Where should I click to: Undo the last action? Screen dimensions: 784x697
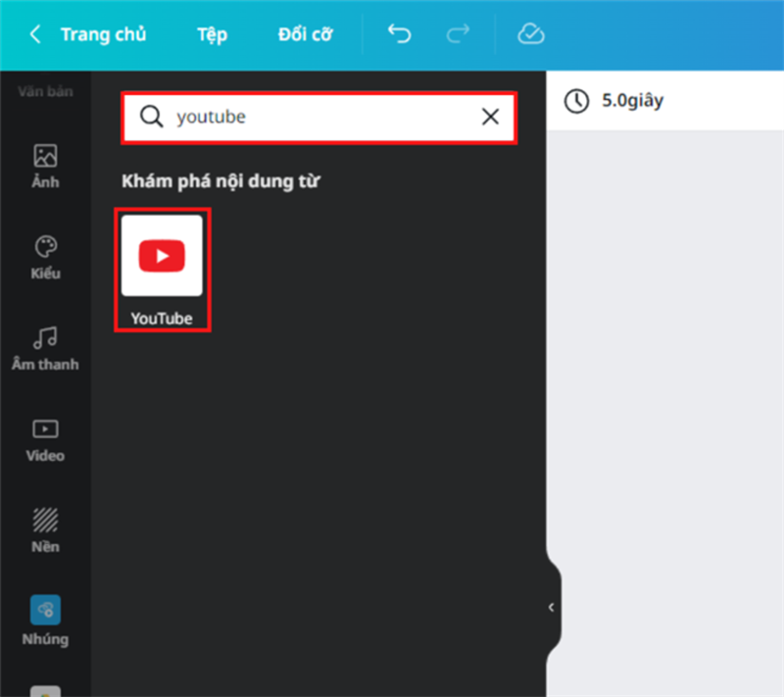[399, 34]
